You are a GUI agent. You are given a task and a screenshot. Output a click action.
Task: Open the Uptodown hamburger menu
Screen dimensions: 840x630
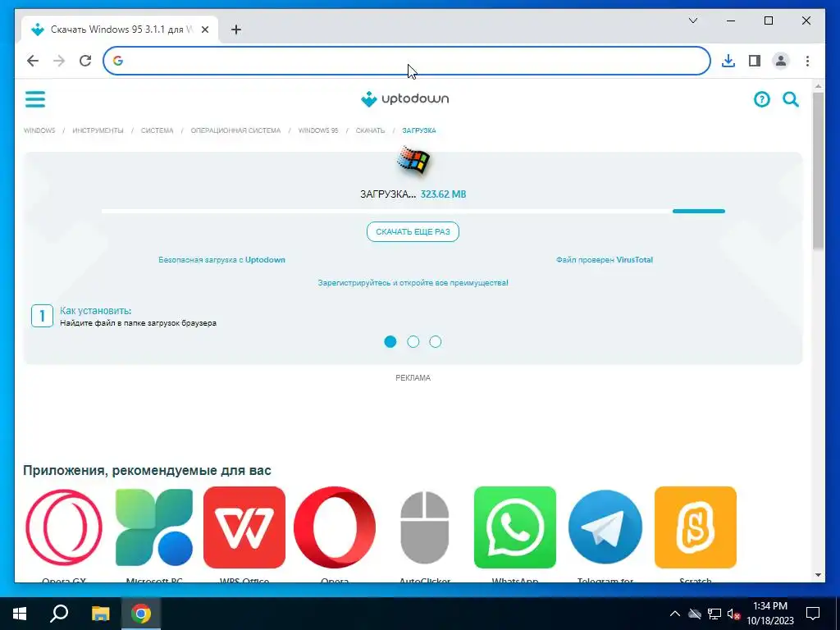pos(35,99)
